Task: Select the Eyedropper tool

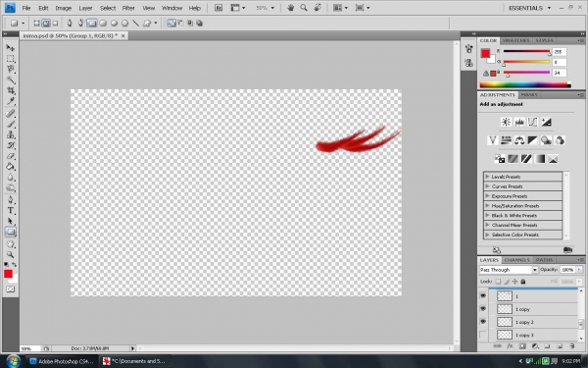Action: pos(10,101)
